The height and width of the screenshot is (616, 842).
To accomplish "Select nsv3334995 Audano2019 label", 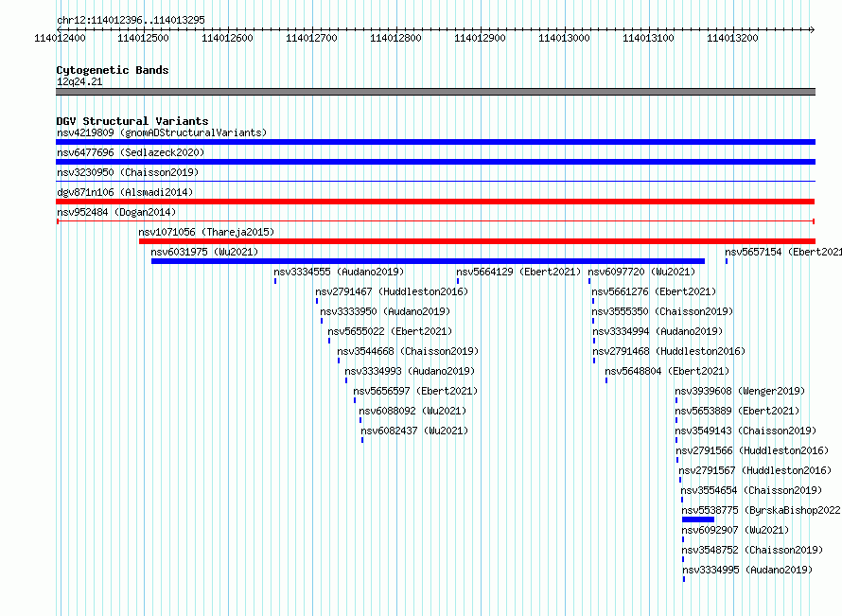I will point(747,570).
